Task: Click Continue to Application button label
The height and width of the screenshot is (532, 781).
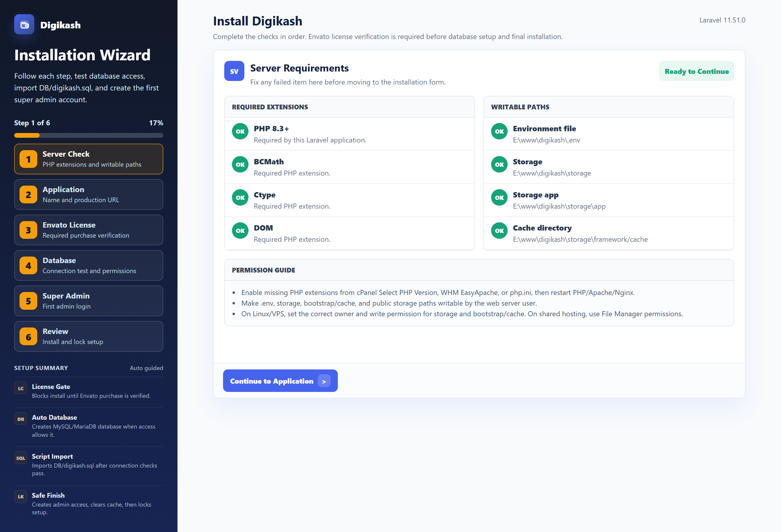Action: 272,381
